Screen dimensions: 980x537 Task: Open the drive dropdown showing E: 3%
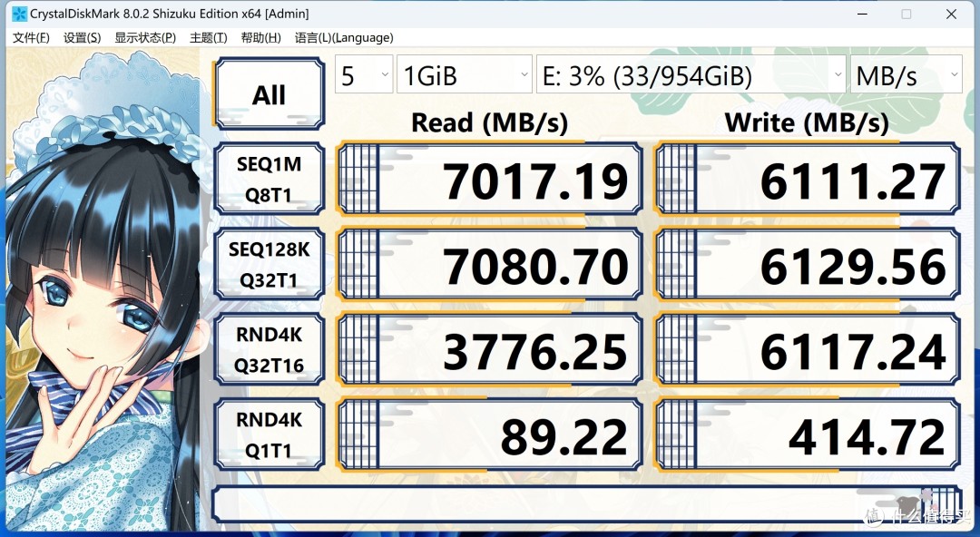click(691, 75)
